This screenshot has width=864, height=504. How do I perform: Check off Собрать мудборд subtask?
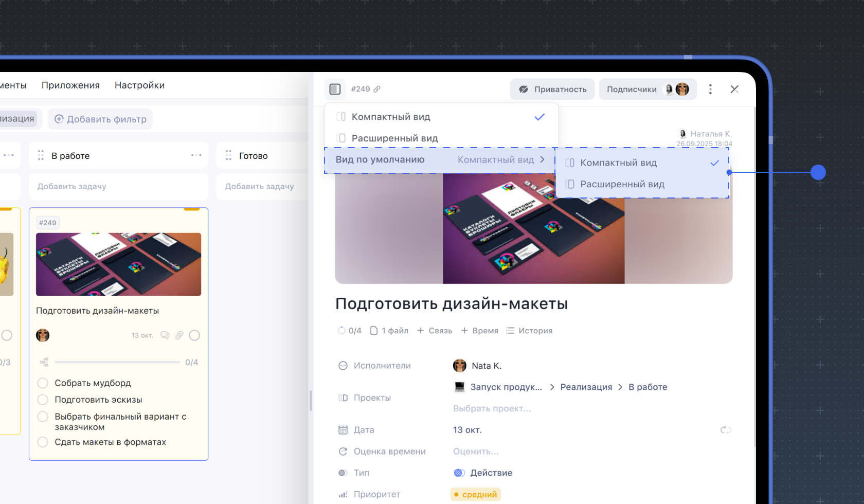click(x=43, y=383)
